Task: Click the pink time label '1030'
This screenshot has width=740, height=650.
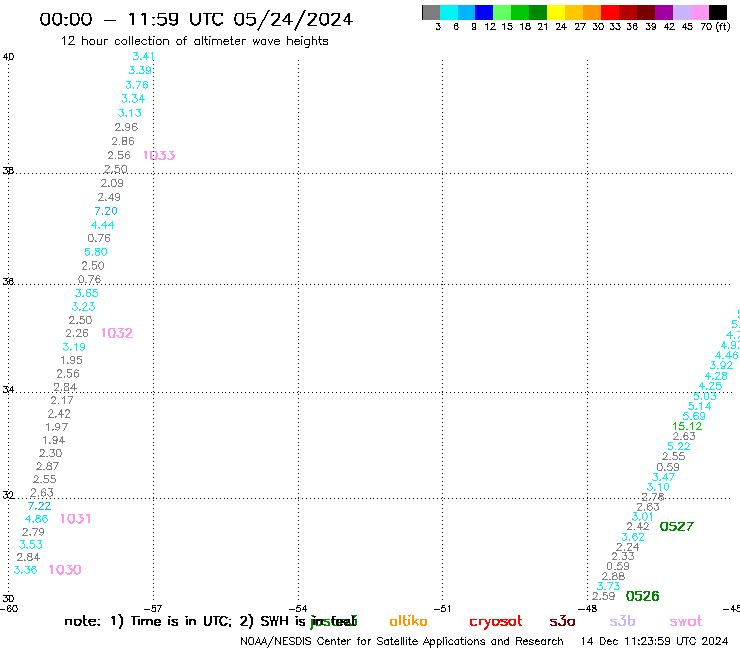Action: tap(65, 570)
